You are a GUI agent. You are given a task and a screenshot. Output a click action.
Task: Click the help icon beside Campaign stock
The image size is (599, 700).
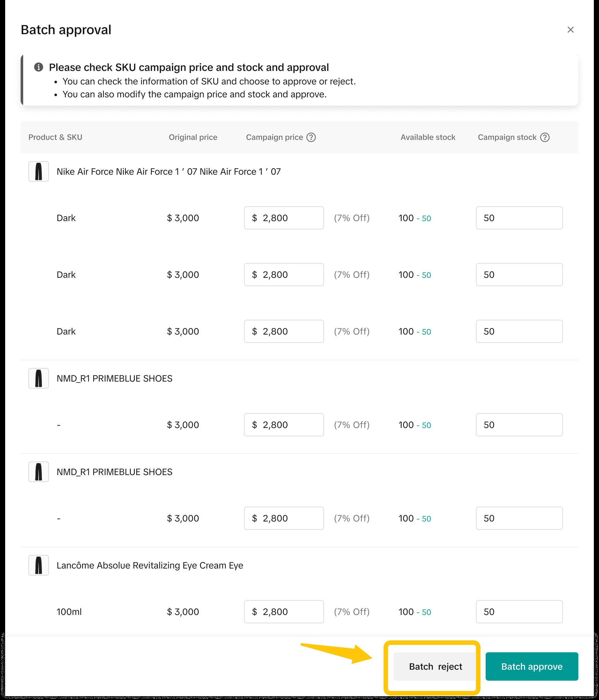click(545, 137)
